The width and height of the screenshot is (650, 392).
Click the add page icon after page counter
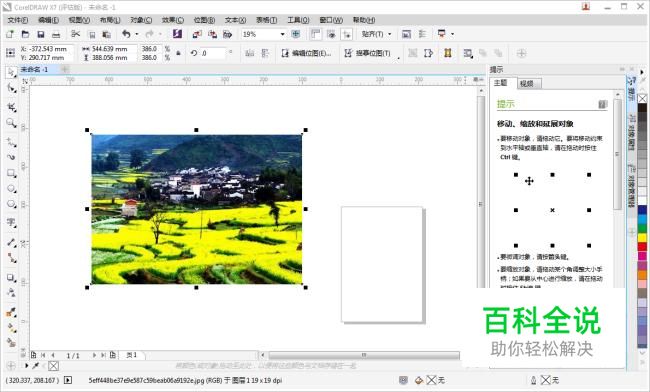[113, 355]
